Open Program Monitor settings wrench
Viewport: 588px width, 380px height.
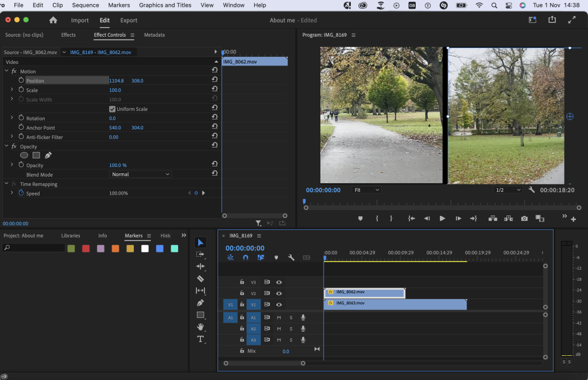pyautogui.click(x=531, y=189)
